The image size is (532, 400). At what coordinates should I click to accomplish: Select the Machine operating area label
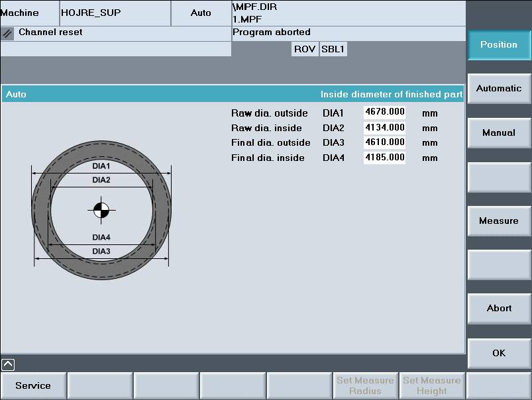point(20,13)
